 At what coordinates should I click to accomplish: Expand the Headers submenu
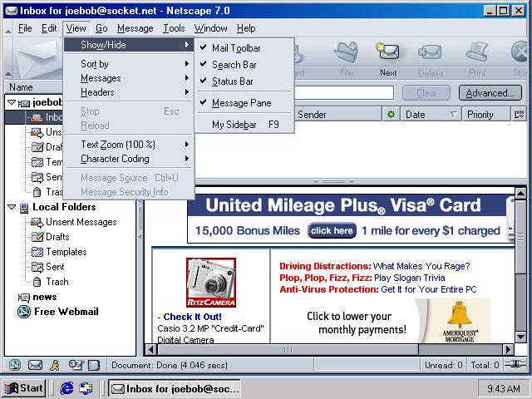[x=129, y=92]
